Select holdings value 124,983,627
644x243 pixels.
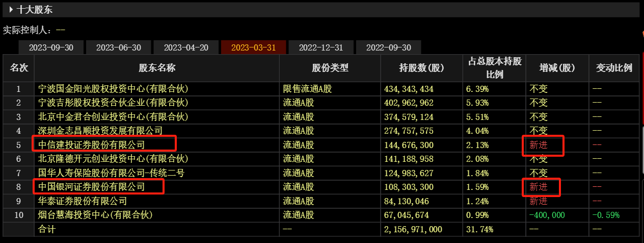[x=409, y=173]
